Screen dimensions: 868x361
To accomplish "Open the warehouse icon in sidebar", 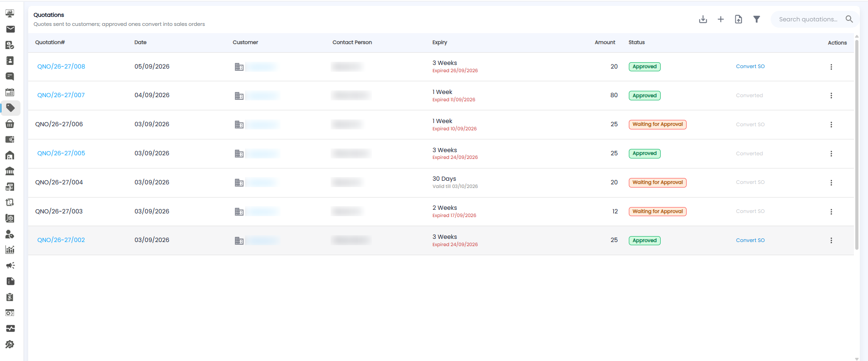I will [10, 155].
